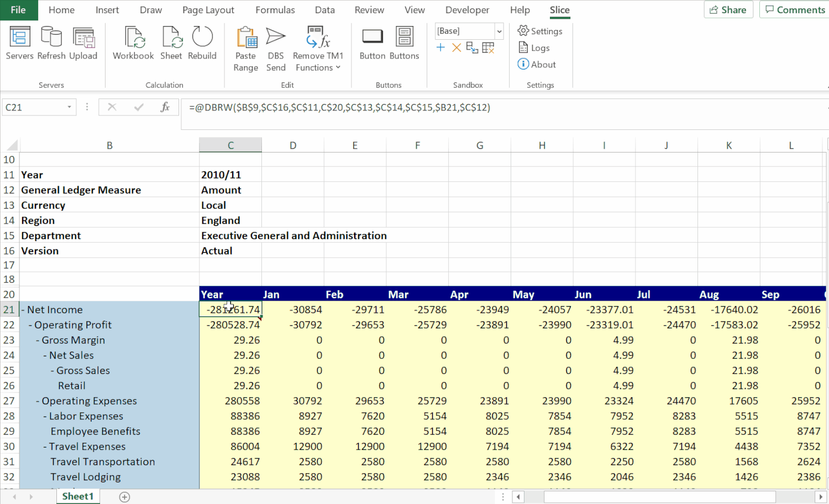
Task: Click the insert function fx icon
Action: (x=165, y=107)
